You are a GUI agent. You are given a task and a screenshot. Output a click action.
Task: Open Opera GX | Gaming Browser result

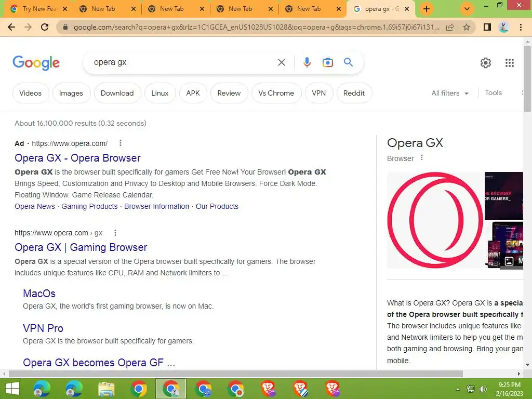tap(81, 247)
